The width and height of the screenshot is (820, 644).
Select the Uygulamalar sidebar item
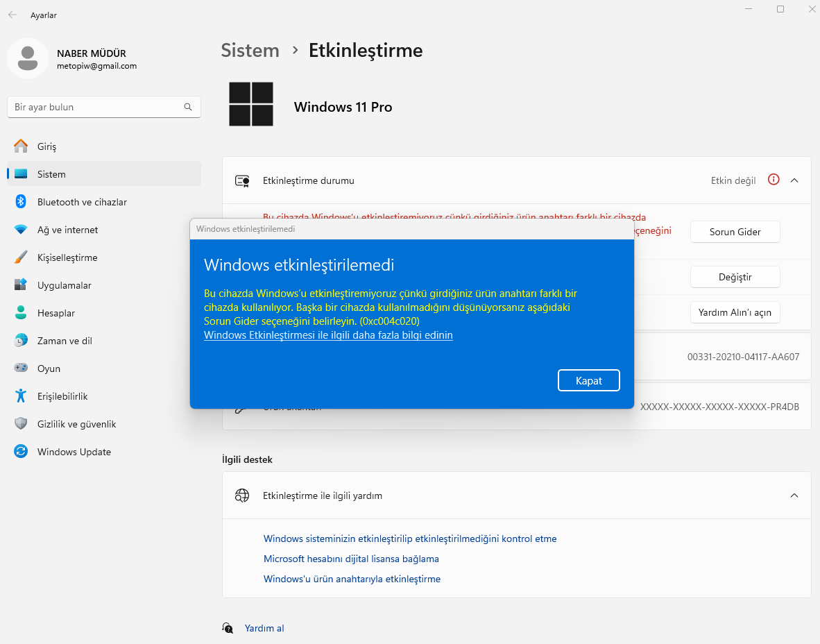[104, 285]
